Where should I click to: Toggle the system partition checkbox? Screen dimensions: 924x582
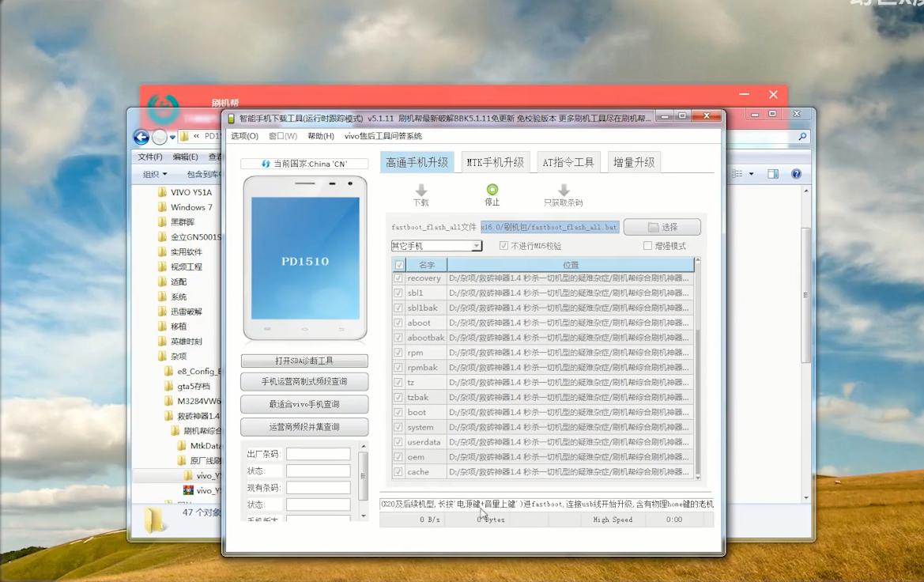click(398, 427)
